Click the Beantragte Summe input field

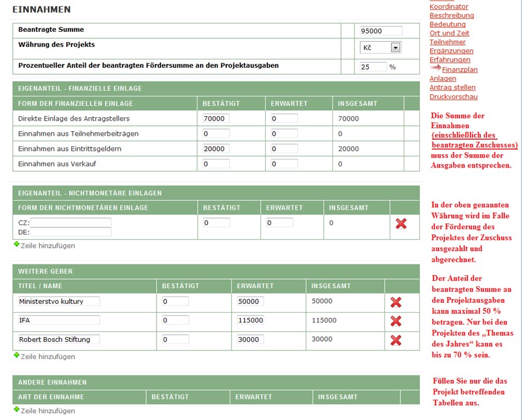(380, 31)
